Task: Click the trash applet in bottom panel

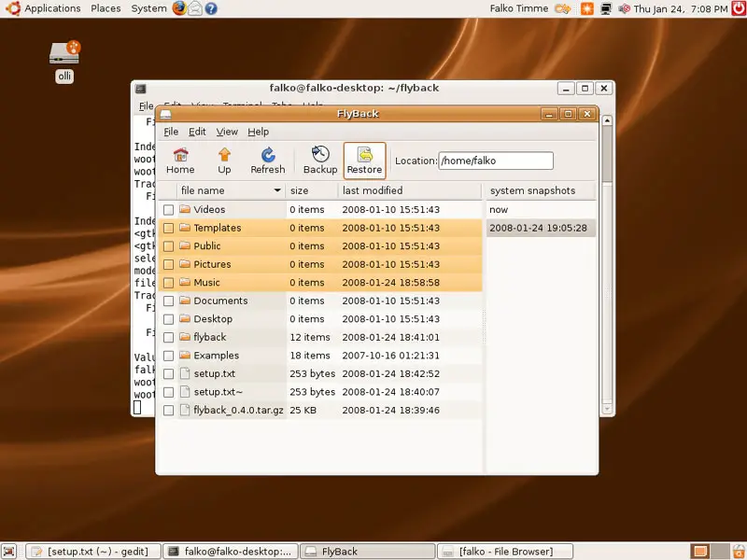Action: [x=739, y=552]
